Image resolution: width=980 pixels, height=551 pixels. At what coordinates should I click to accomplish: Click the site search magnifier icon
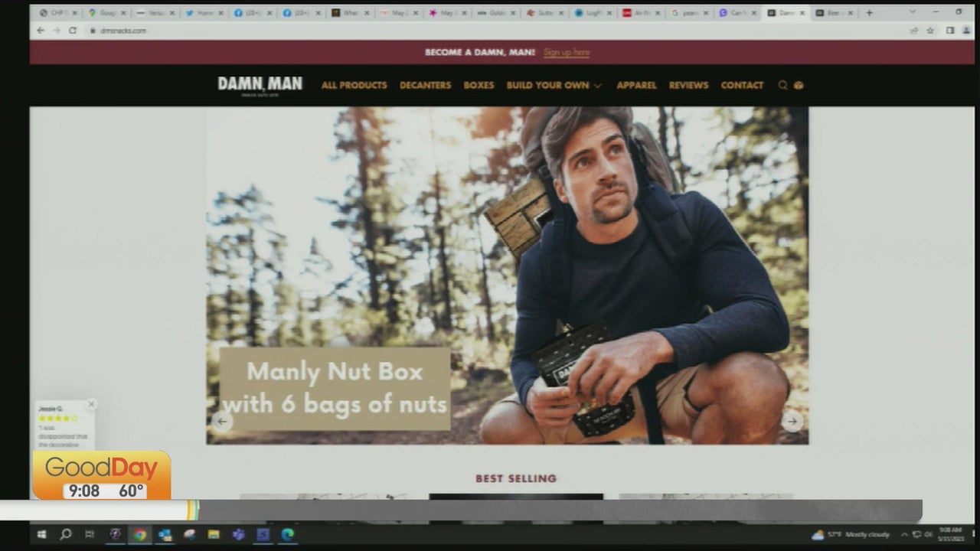coord(782,85)
